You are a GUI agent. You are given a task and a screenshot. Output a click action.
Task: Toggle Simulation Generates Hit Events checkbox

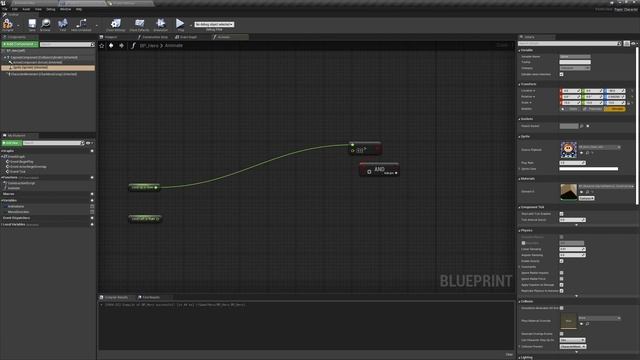[x=562, y=308]
